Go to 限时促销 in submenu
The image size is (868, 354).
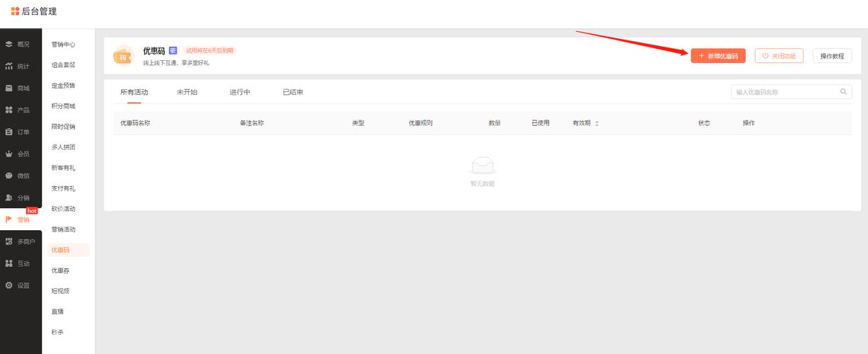(63, 127)
